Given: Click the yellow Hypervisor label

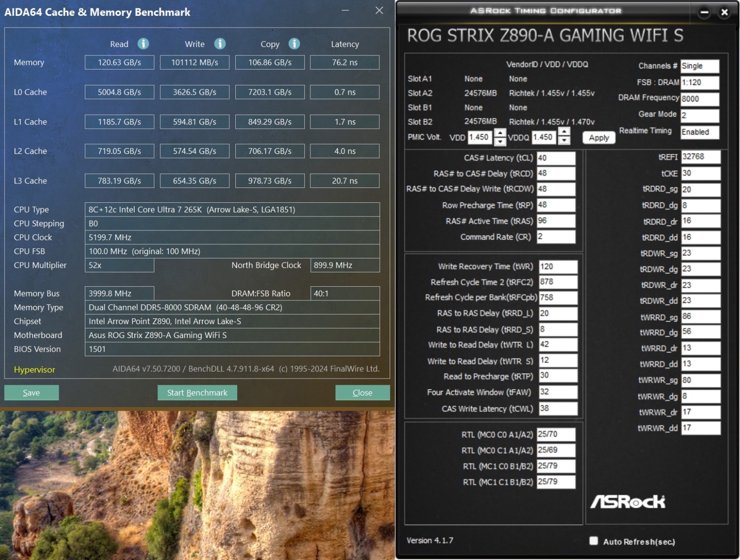Looking at the screenshot, I should pos(35,370).
